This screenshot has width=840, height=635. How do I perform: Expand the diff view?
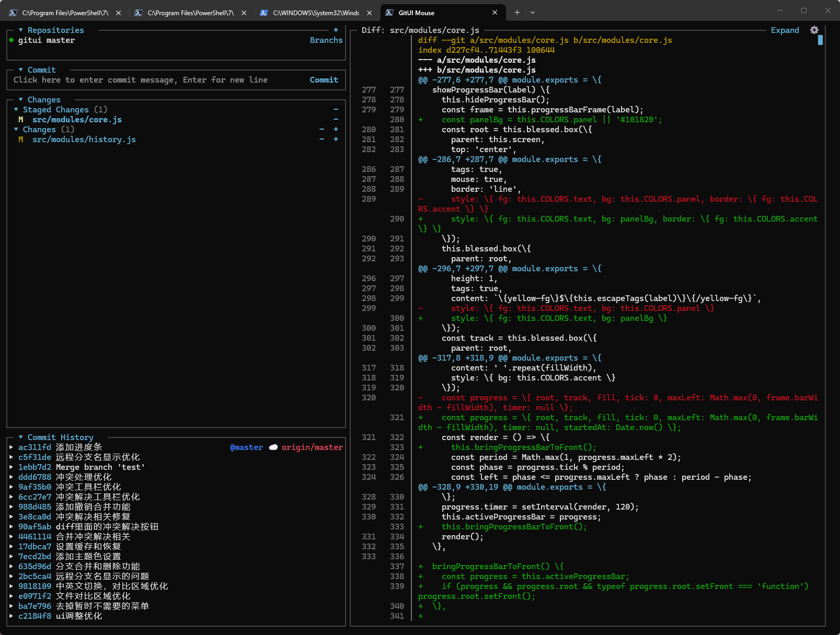pos(785,30)
